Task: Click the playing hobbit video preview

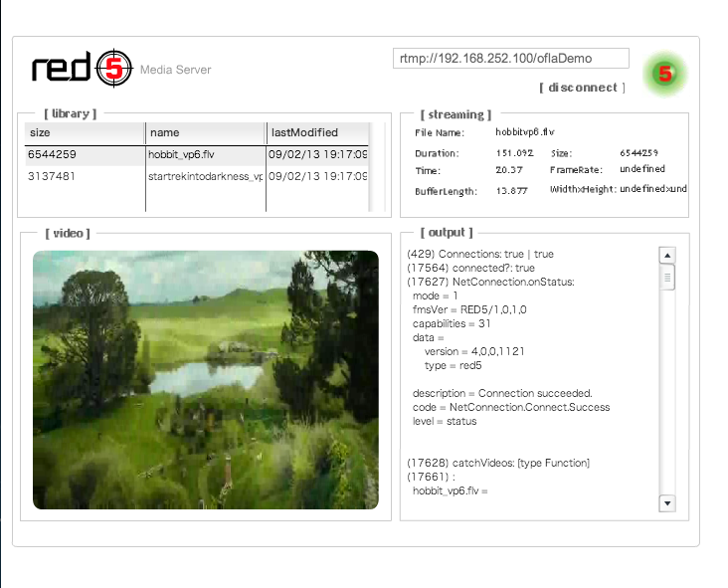Action: coord(206,379)
